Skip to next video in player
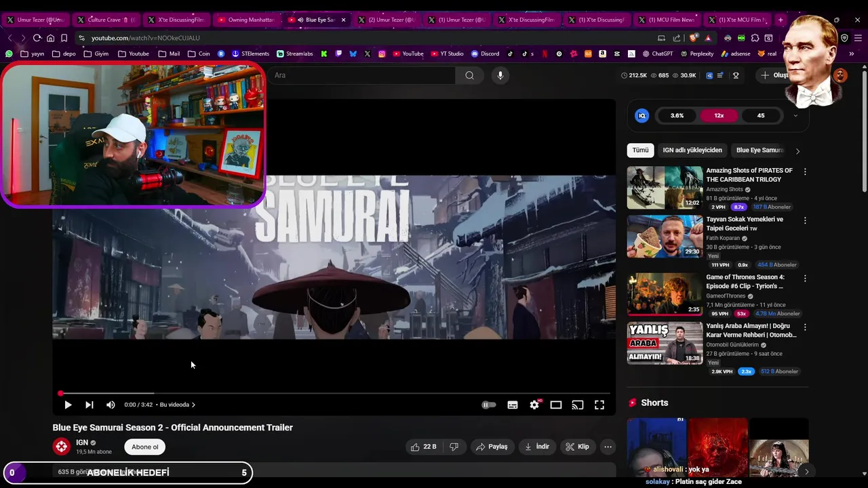This screenshot has width=868, height=488. (x=89, y=405)
